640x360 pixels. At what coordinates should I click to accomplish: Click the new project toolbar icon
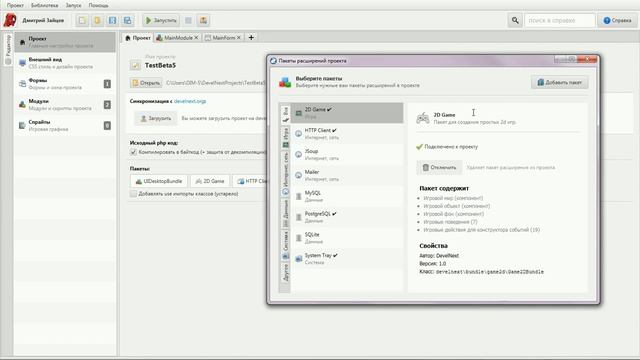(x=82, y=20)
